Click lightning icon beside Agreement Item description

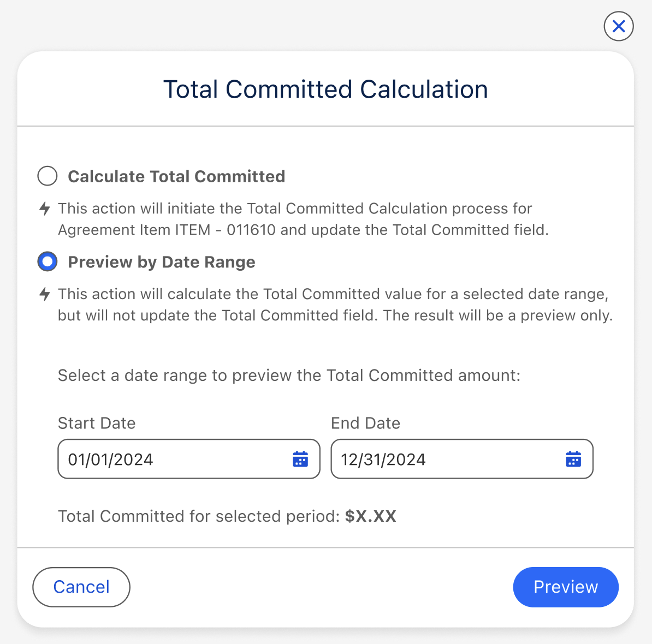click(x=45, y=208)
